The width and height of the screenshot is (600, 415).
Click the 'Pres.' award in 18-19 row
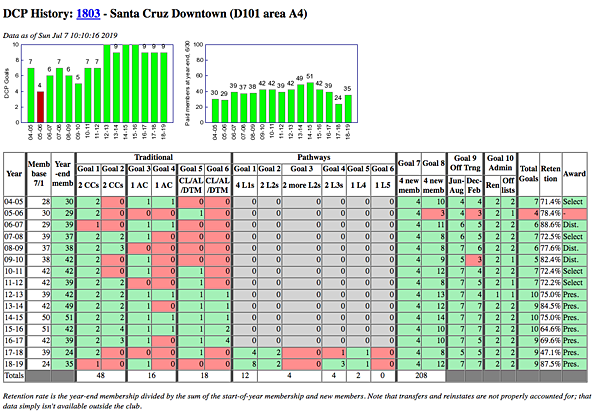(x=574, y=364)
